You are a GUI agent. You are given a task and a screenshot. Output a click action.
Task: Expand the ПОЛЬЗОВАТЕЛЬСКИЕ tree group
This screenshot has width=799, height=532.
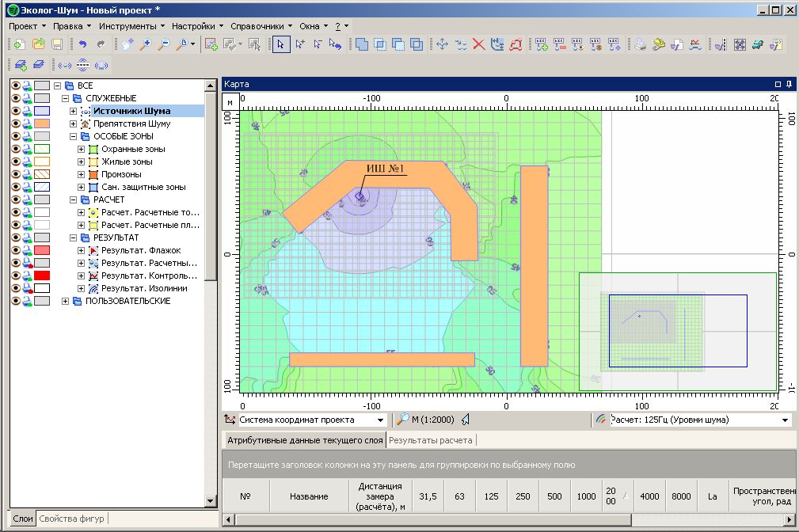coord(66,301)
